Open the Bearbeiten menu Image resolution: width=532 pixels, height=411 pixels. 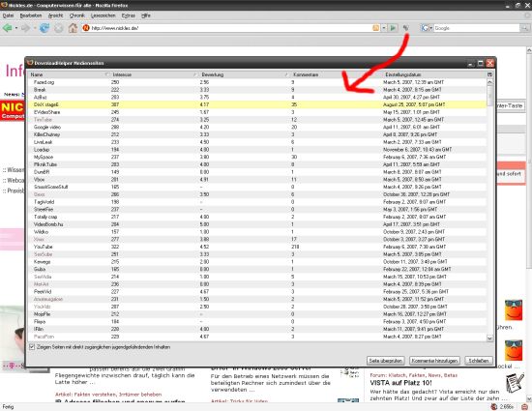point(31,15)
